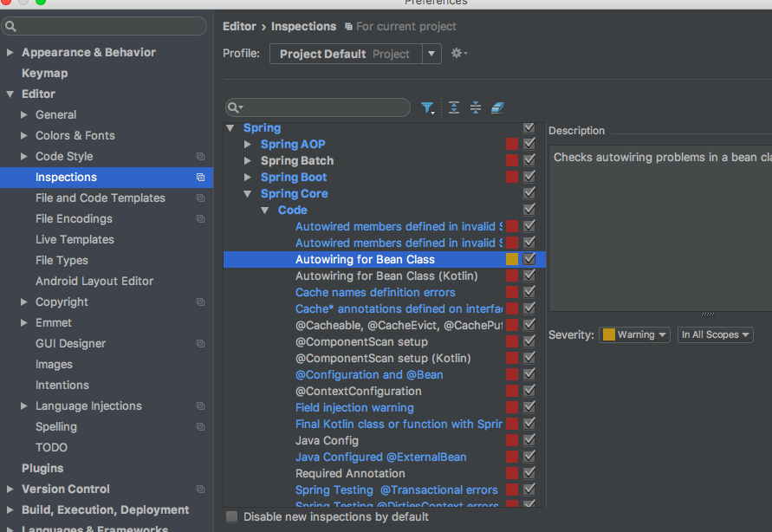
Task: Go to the File Types settings page
Action: pyautogui.click(x=62, y=260)
